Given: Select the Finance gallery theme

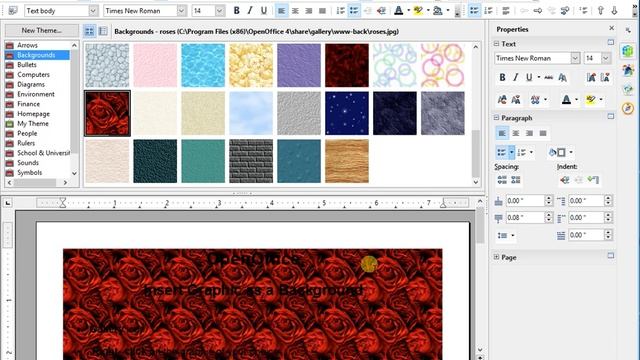Looking at the screenshot, I should click(28, 104).
